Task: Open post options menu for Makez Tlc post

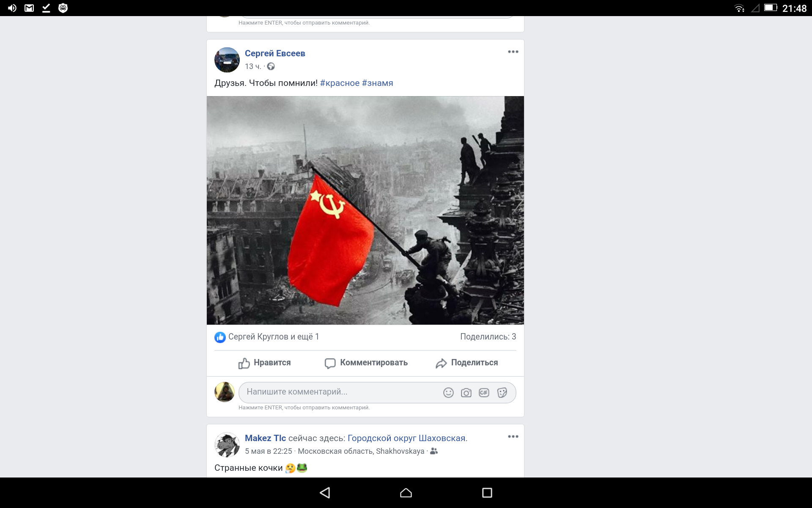Action: [x=513, y=436]
